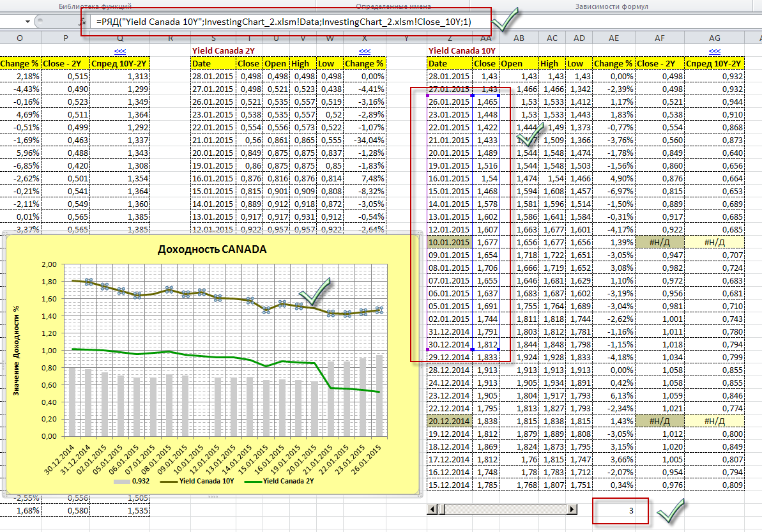Click the <<< link in column X
This screenshot has height=532, width=762.
364,50
